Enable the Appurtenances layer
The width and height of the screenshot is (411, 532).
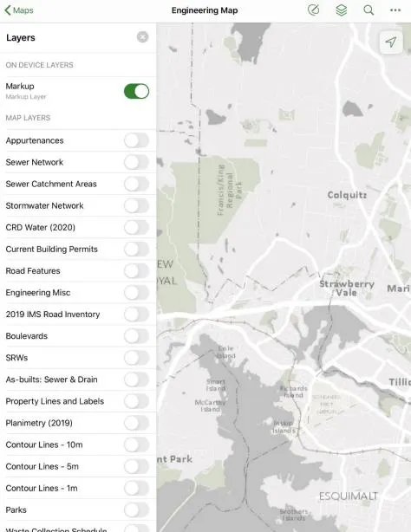[136, 140]
